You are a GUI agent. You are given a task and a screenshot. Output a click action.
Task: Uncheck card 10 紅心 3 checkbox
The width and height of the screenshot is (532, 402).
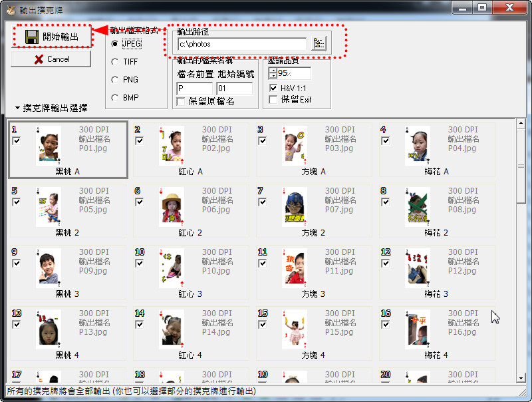[x=139, y=263]
